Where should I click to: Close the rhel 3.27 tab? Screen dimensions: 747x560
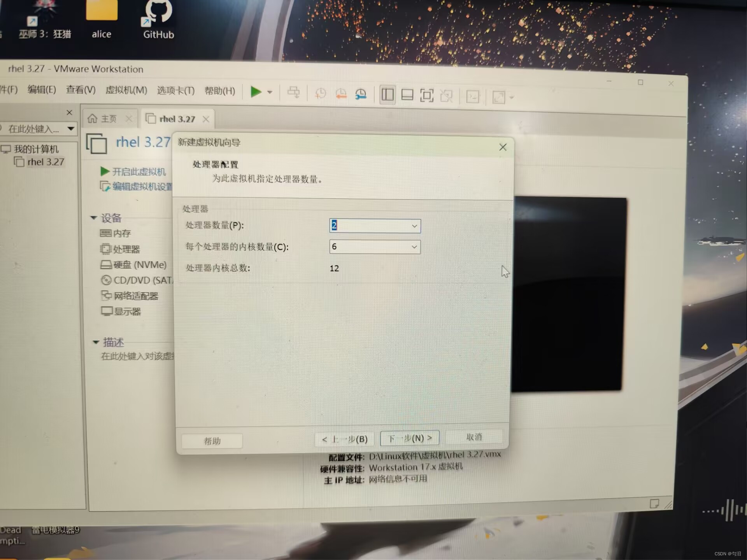coord(206,119)
